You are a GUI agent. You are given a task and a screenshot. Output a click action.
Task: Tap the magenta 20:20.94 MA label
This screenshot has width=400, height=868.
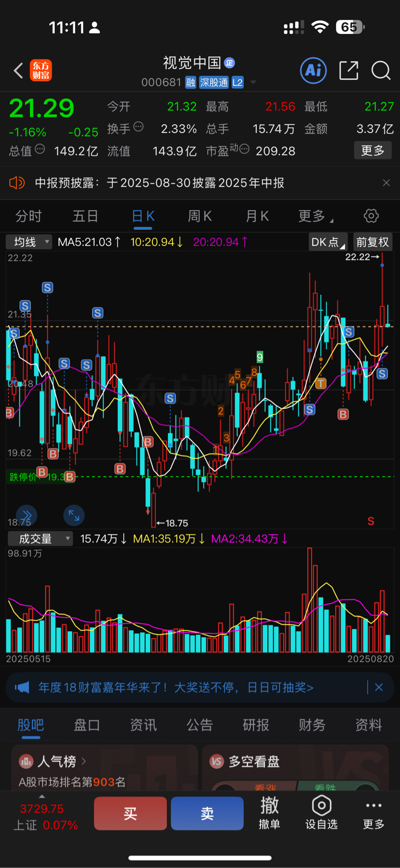220,242
